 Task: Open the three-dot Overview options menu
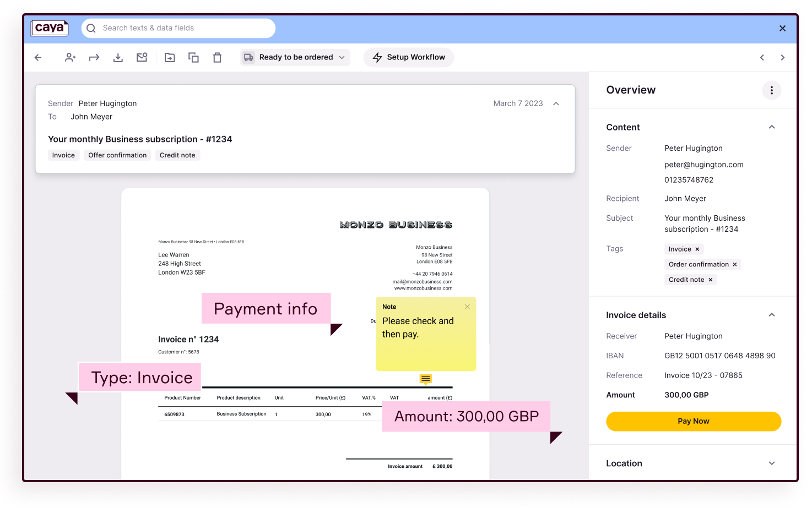point(771,90)
